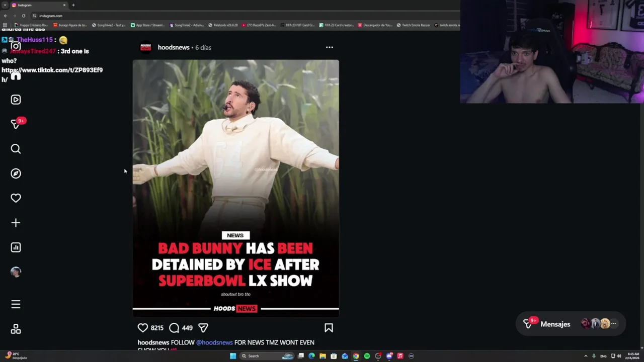This screenshot has width=644, height=362.
Task: Open comments on the hoodsnews post
Action: pyautogui.click(x=174, y=328)
